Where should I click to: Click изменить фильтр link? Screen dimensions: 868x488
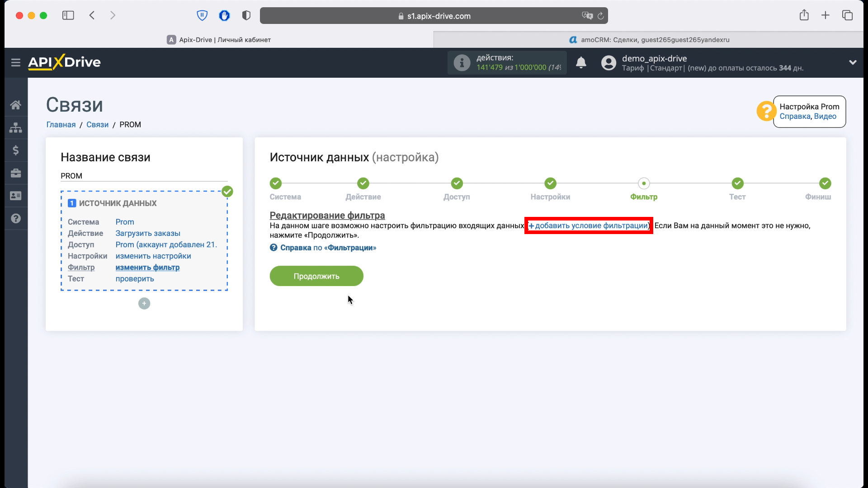[x=147, y=267]
